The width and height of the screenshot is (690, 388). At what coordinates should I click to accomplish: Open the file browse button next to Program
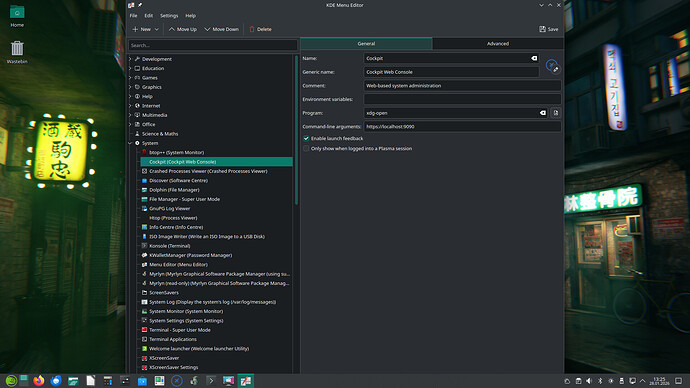click(x=556, y=113)
